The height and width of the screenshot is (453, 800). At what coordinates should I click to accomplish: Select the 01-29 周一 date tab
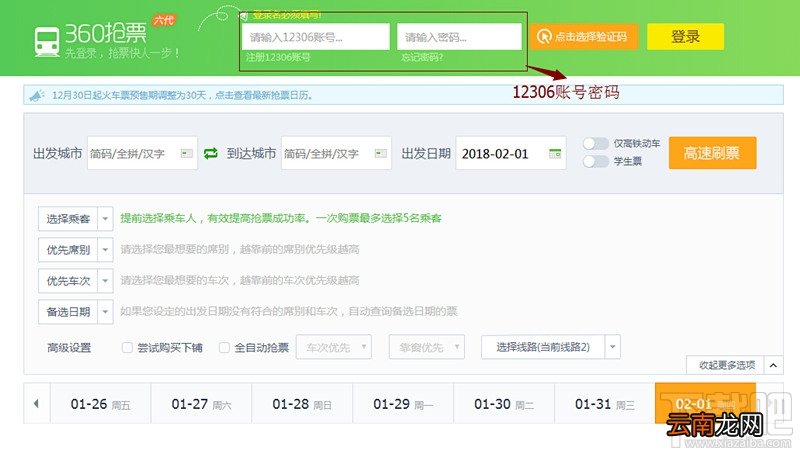click(x=403, y=404)
